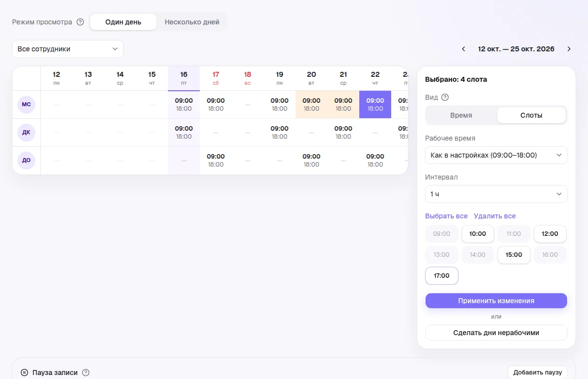Screen dimensions: 588x379
Task: Click Применить изменения button
Action: pyautogui.click(x=496, y=301)
